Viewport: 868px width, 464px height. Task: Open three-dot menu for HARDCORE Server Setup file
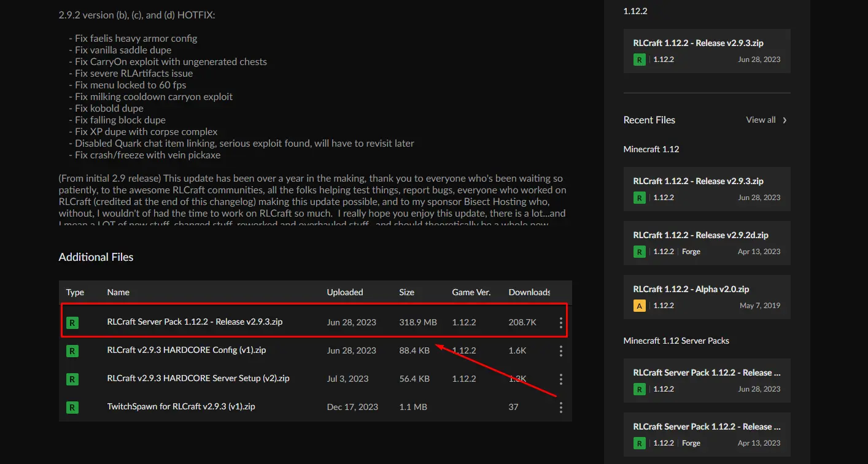coord(560,379)
